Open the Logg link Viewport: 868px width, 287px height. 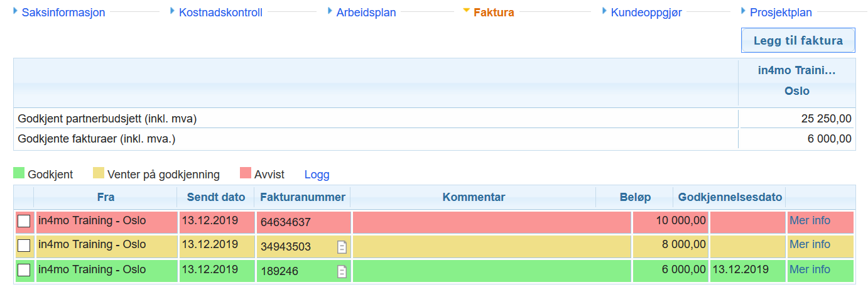click(x=317, y=175)
